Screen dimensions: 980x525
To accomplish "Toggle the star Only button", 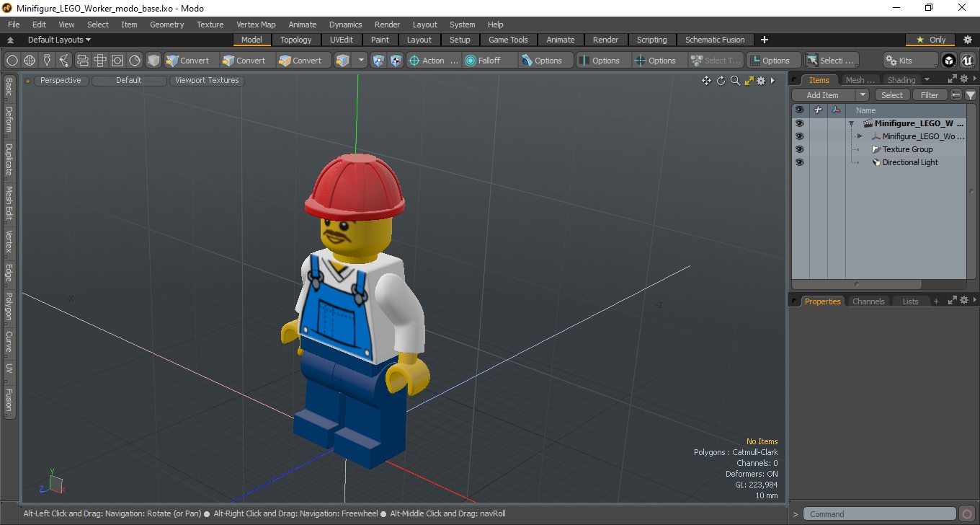I will [931, 40].
